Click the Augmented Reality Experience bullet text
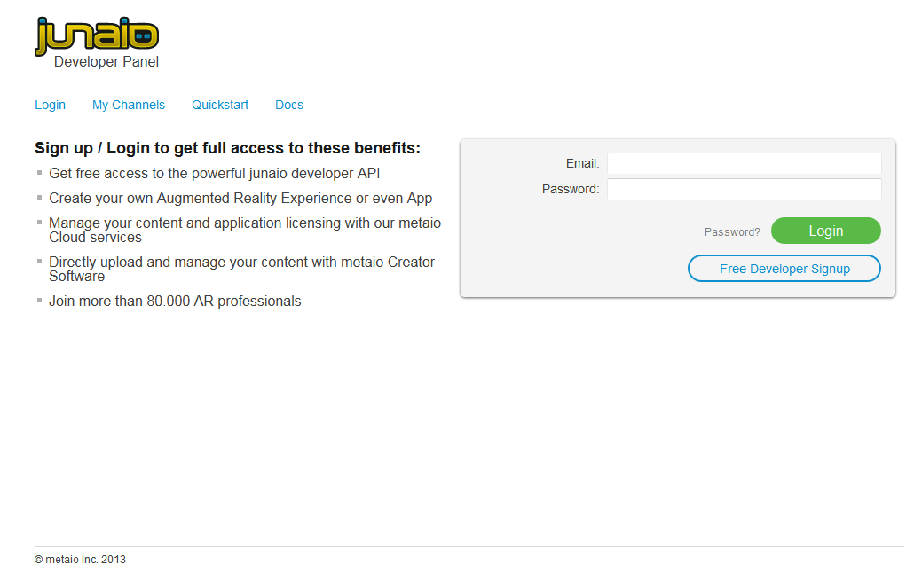Image resolution: width=922 pixels, height=588 pixels. [240, 198]
